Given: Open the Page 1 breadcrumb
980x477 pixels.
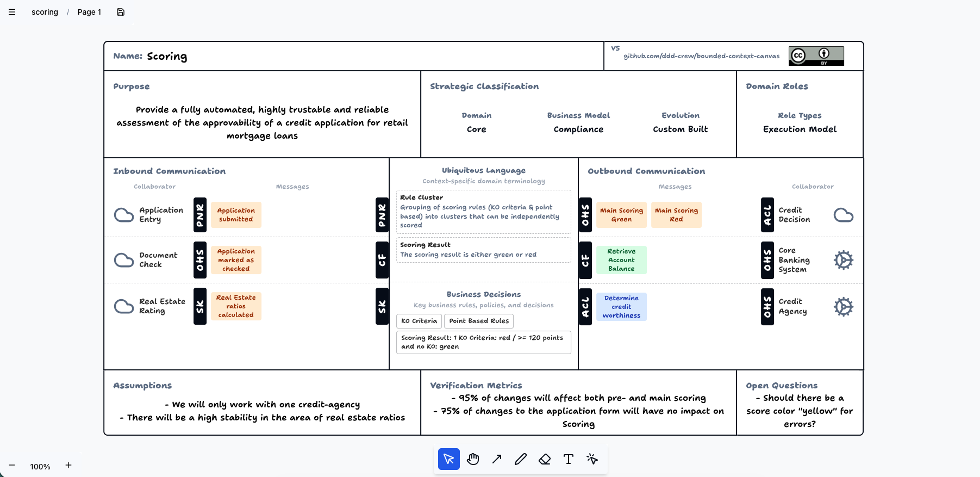Looking at the screenshot, I should (x=89, y=12).
